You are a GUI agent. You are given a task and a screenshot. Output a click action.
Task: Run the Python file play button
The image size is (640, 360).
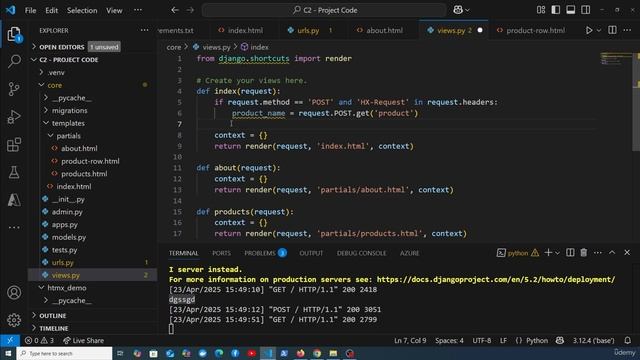point(589,30)
